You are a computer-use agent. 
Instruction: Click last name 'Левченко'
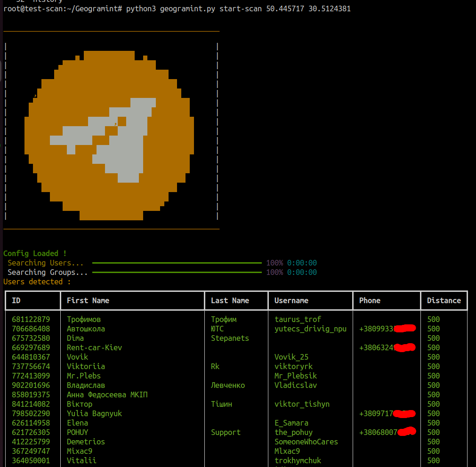(228, 385)
